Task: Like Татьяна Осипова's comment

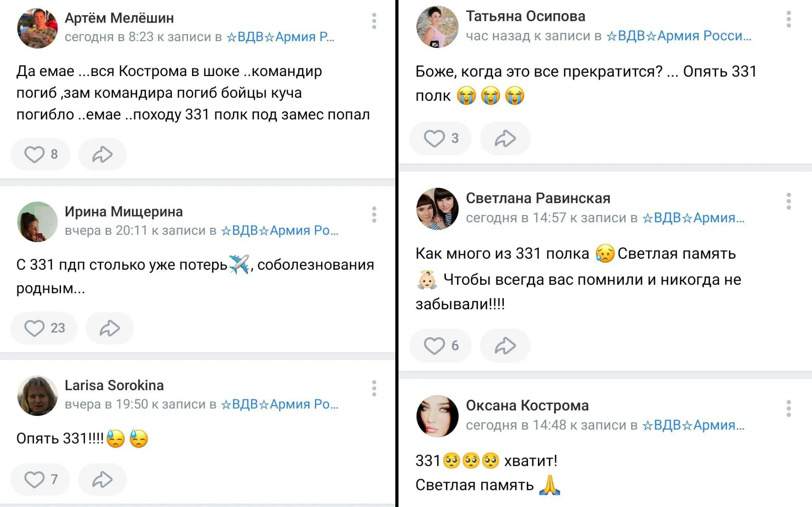Action: click(x=434, y=139)
